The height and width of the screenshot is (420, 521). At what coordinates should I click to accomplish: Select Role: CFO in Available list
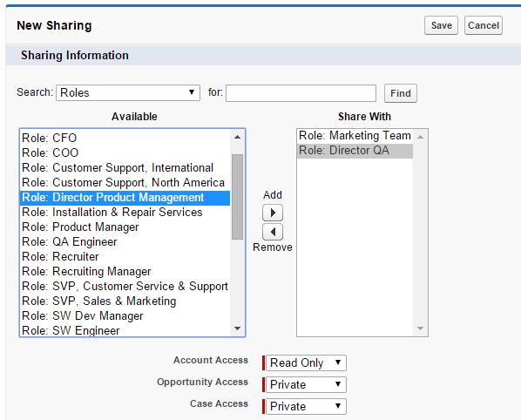125,138
